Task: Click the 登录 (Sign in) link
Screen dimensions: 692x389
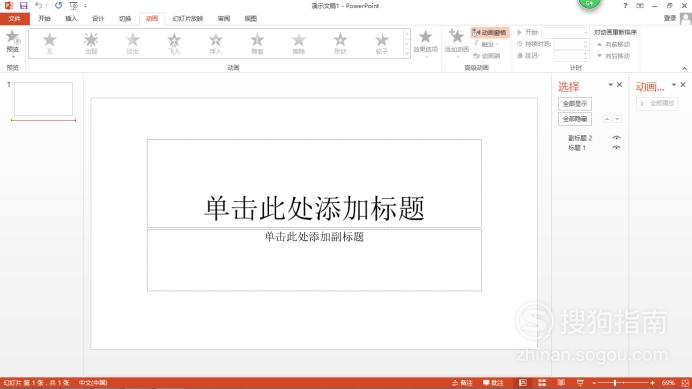Action: click(x=670, y=18)
